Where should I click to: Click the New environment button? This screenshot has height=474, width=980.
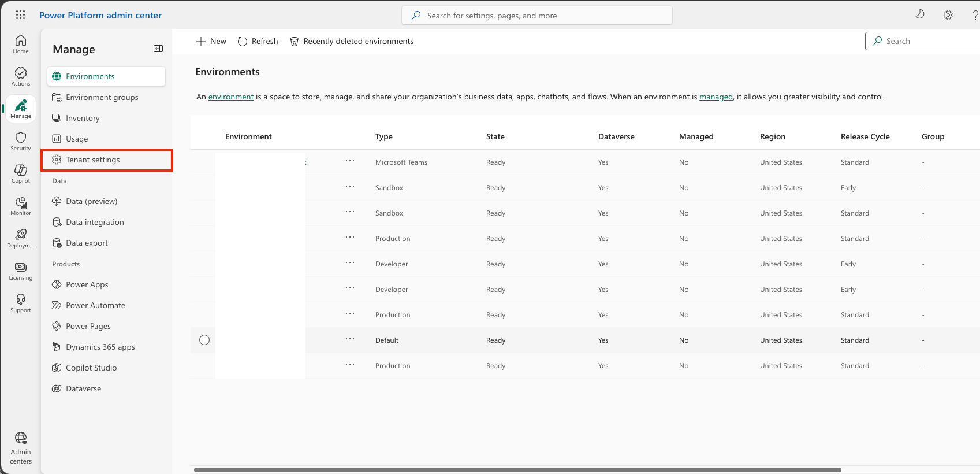tap(211, 41)
